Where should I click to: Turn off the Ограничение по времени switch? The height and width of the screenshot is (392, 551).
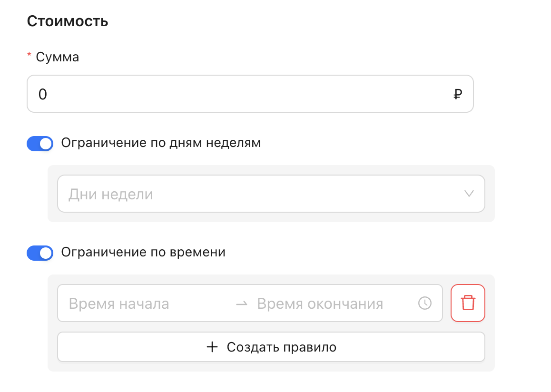point(40,253)
